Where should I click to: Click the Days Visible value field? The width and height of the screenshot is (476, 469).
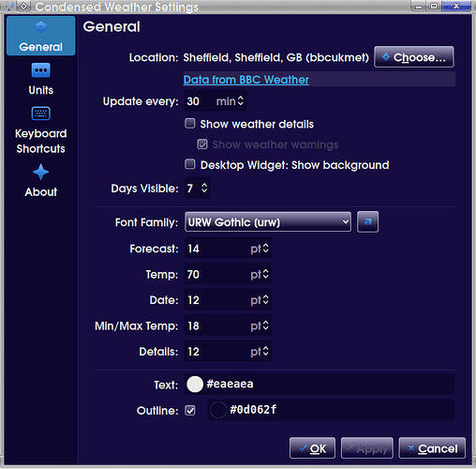(197, 188)
